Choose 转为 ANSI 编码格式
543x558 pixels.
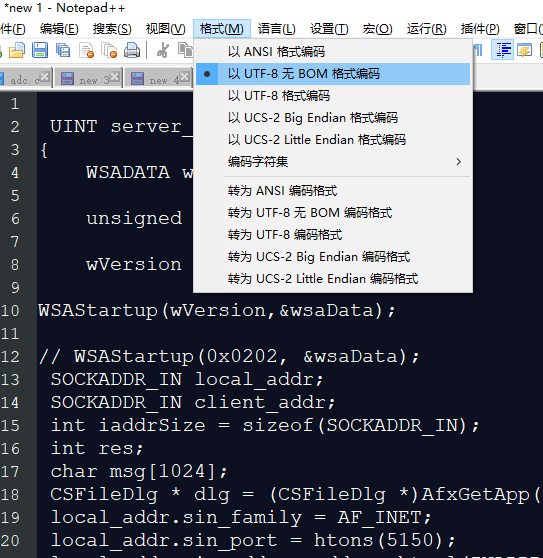pos(333,191)
